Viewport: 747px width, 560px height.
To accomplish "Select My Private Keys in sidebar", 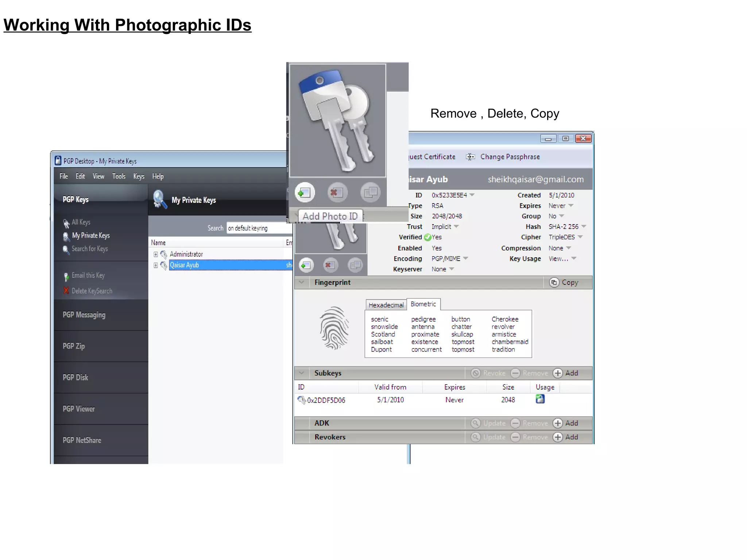I will pyautogui.click(x=91, y=236).
